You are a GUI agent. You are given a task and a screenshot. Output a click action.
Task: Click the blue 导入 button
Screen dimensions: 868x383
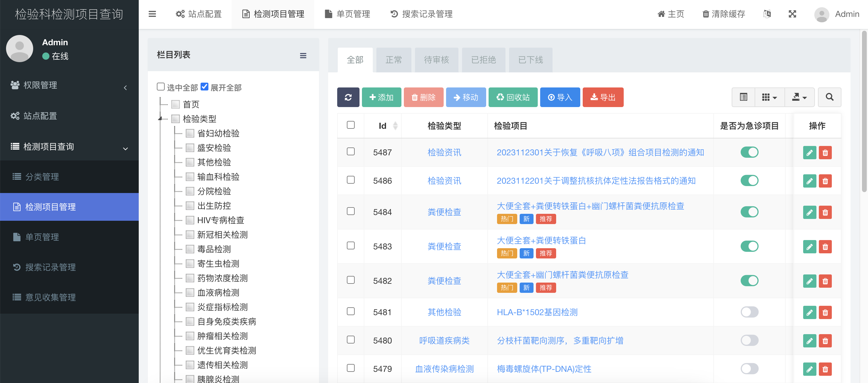click(560, 97)
